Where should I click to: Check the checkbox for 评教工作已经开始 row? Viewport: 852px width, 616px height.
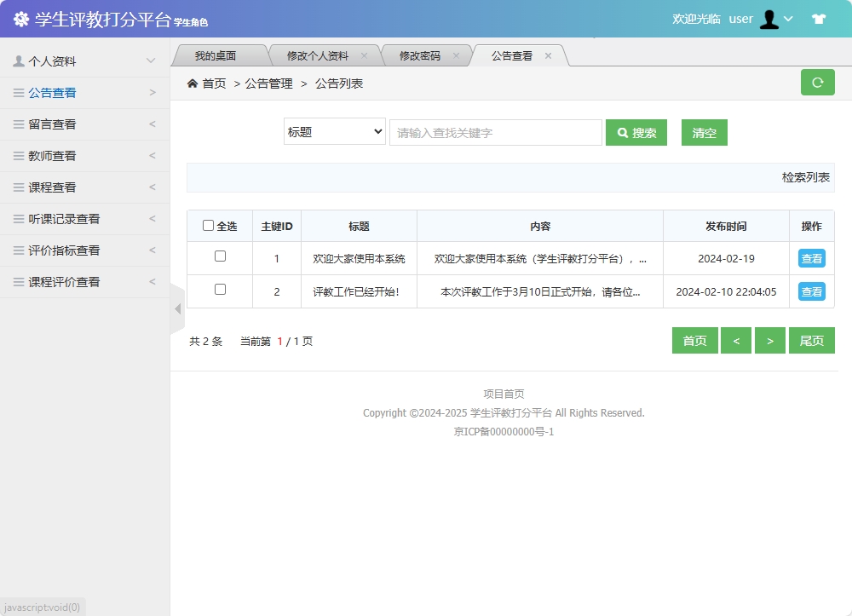pyautogui.click(x=220, y=291)
